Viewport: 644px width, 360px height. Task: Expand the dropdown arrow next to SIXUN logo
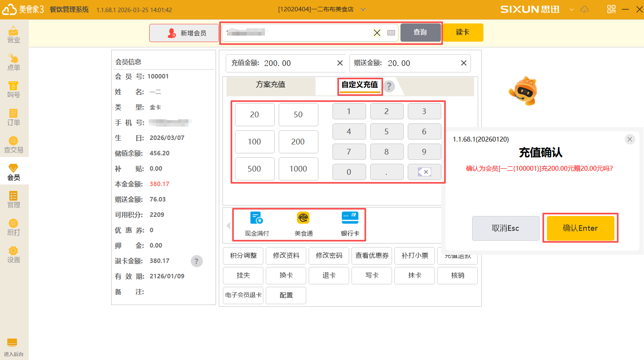[x=571, y=9]
